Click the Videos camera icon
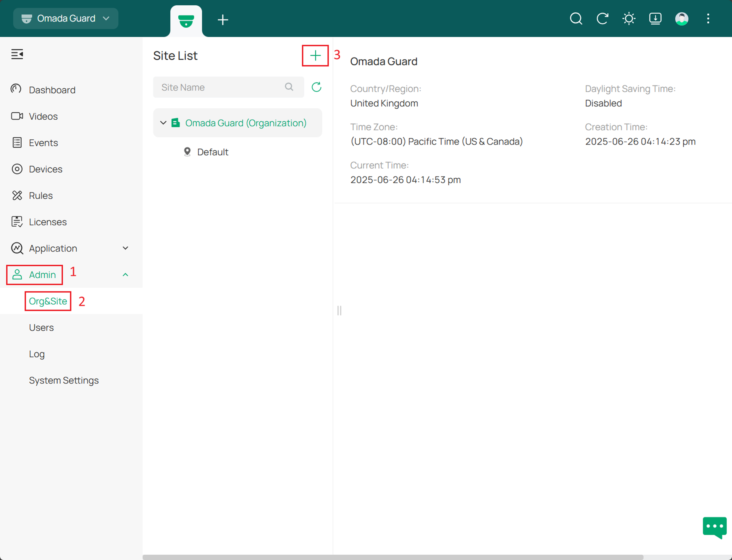The width and height of the screenshot is (732, 560). tap(17, 116)
